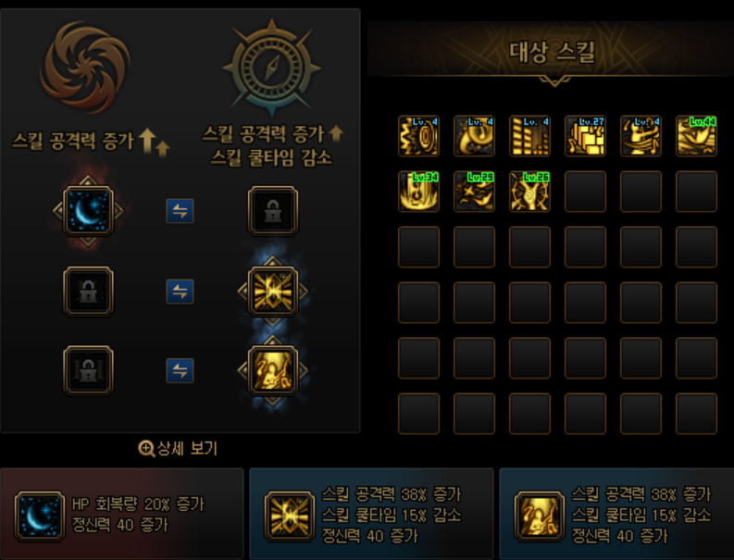Click the compass skill cooldown emblem
The width and height of the screenshot is (734, 560).
272,68
